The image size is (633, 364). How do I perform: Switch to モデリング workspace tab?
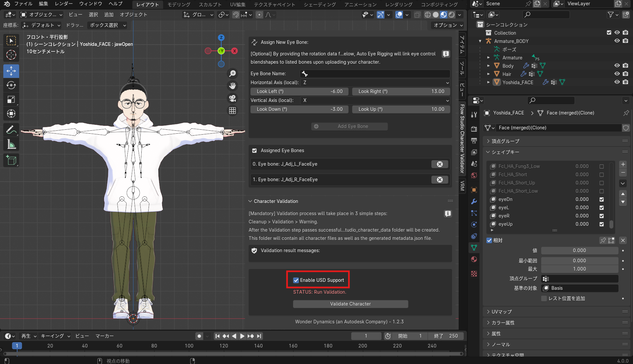click(179, 4)
